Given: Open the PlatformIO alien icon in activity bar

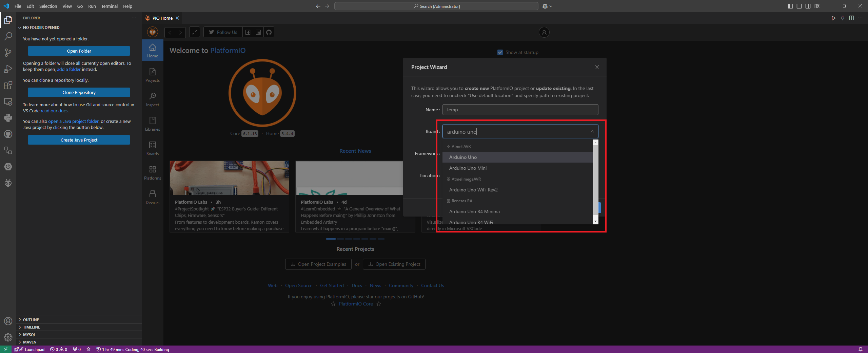Looking at the screenshot, I should point(8,183).
